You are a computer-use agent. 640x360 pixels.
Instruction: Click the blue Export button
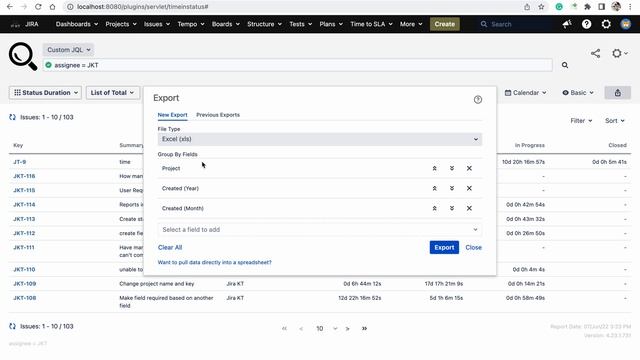(444, 247)
